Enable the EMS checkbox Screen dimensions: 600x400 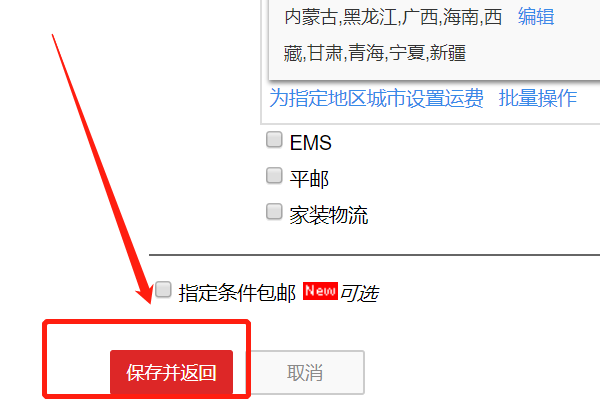point(274,140)
